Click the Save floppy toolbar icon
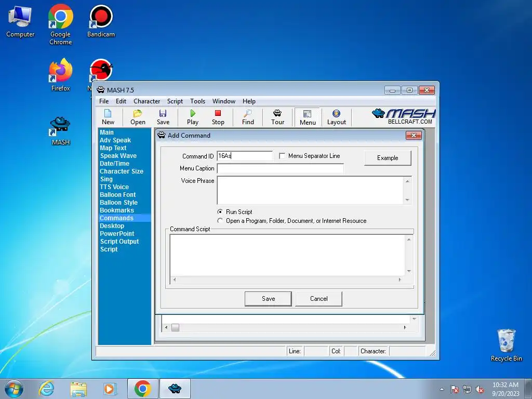This screenshot has height=399, width=532. coord(163,117)
